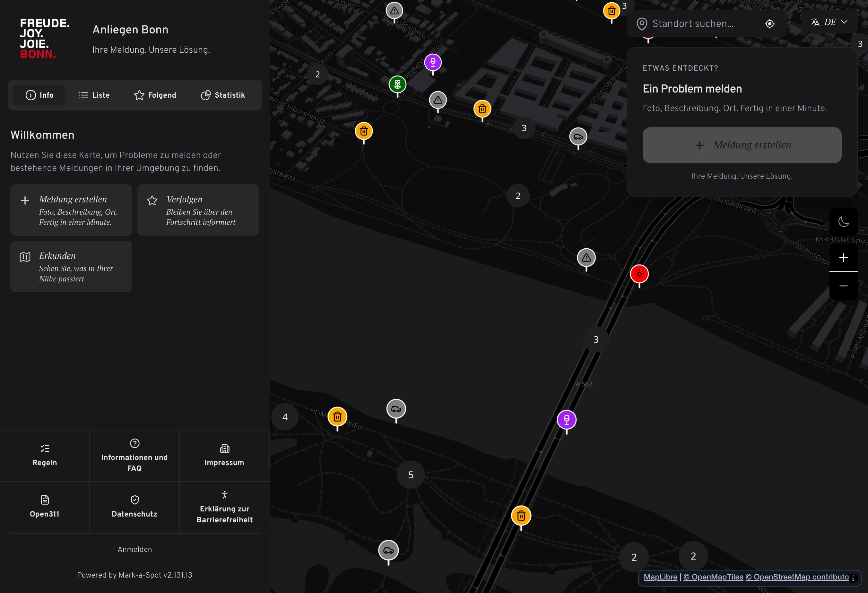Open the Liste tab
868x593 pixels.
coord(93,95)
